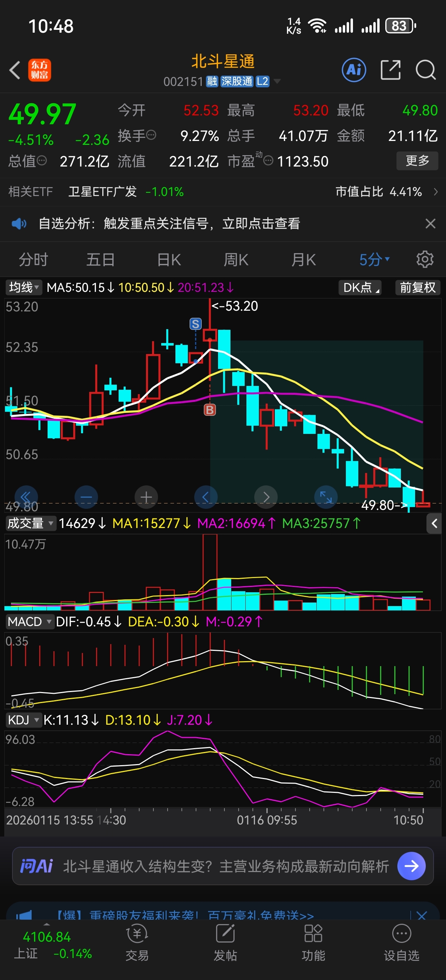Expand stock title dropdown triangle
This screenshot has width=446, height=980.
pyautogui.click(x=277, y=81)
